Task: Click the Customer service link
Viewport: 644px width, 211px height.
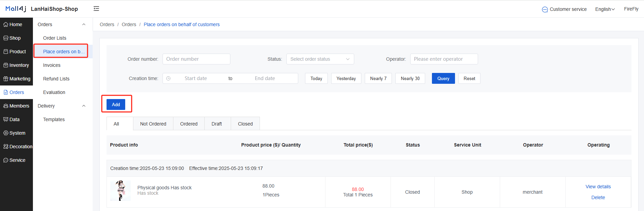Action: (x=568, y=9)
